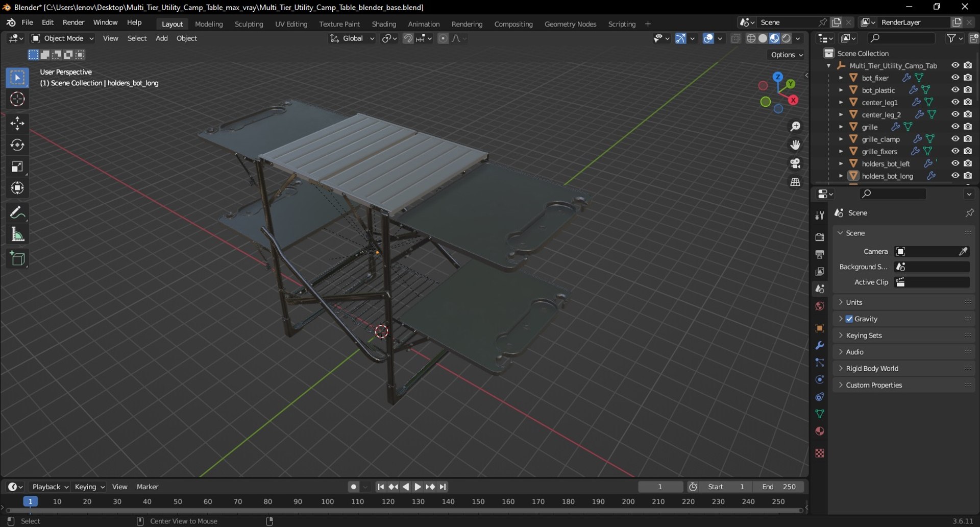The image size is (980, 527).
Task: Toggle proportional editing
Action: (443, 38)
